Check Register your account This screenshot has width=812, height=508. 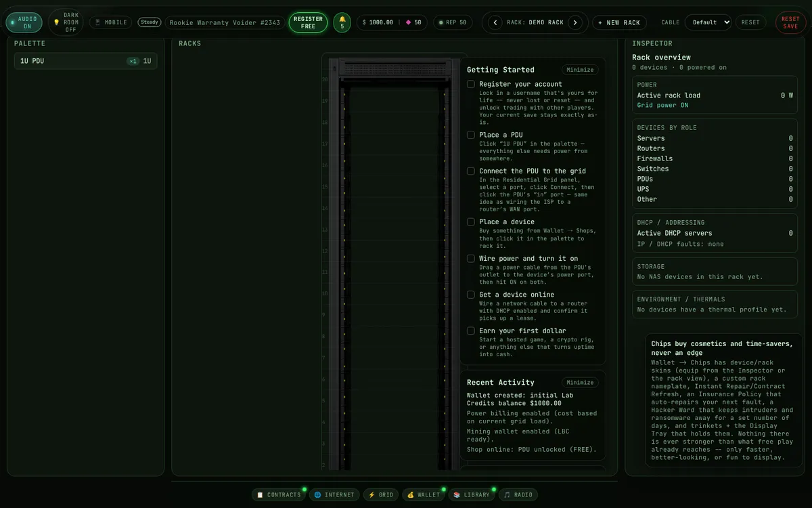471,84
